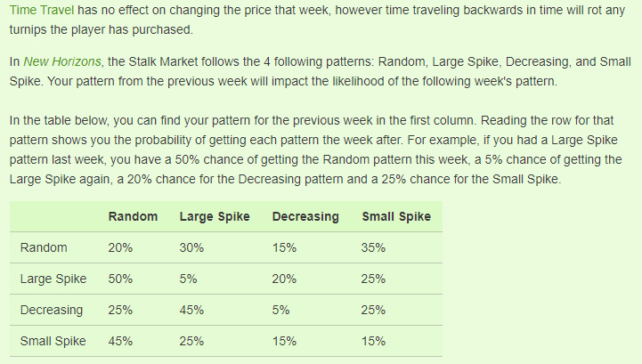This screenshot has width=642, height=364.
Task: Click the Small Spike row label
Action: [x=53, y=341]
